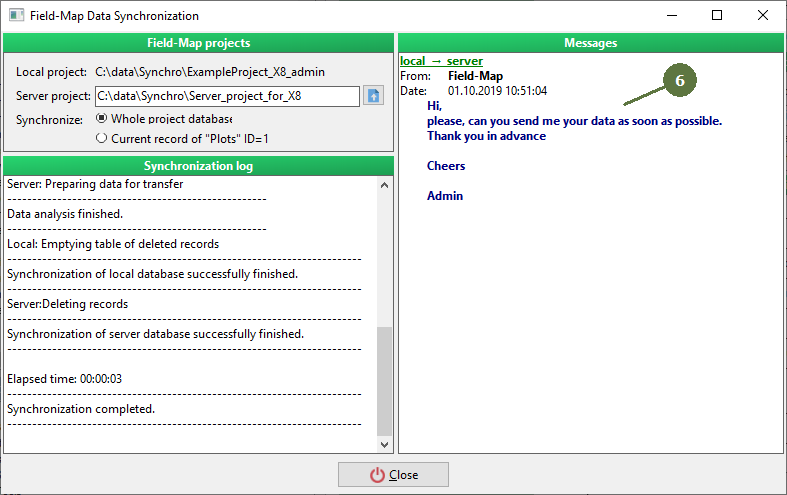The width and height of the screenshot is (787, 495).
Task: Select the Whole project database option
Action: click(x=164, y=118)
